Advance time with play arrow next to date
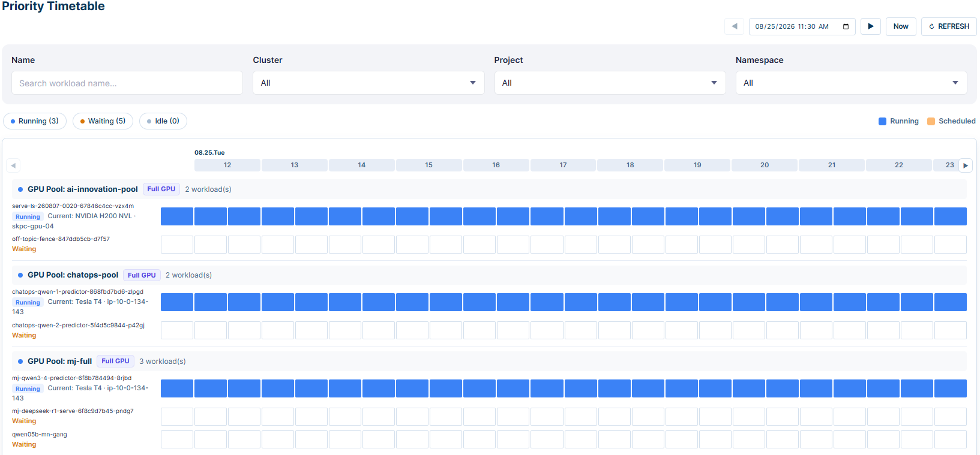The height and width of the screenshot is (455, 980). point(871,26)
